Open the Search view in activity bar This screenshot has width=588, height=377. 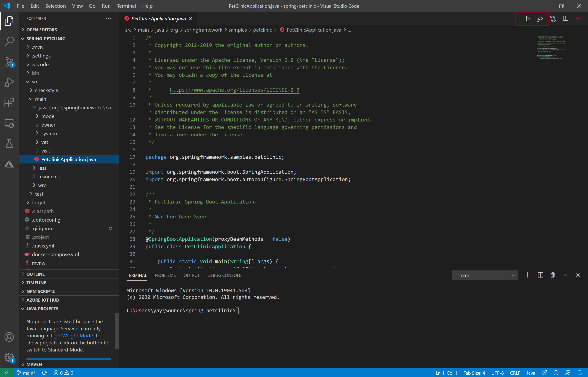click(9, 41)
